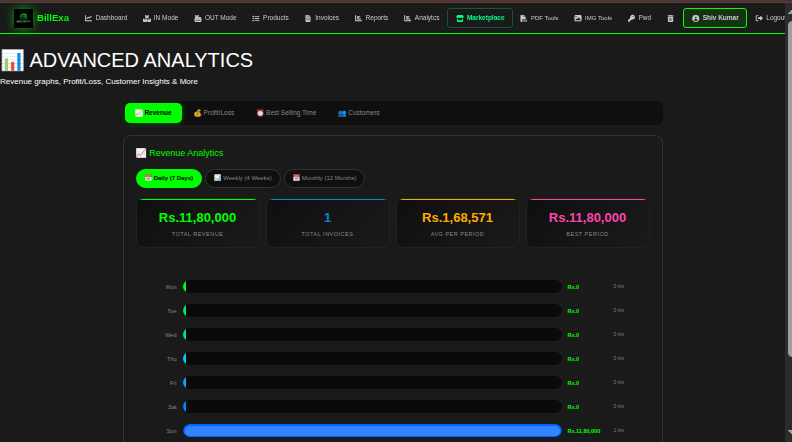
Task: Open the BillExa brand link
Action: click(x=53, y=18)
